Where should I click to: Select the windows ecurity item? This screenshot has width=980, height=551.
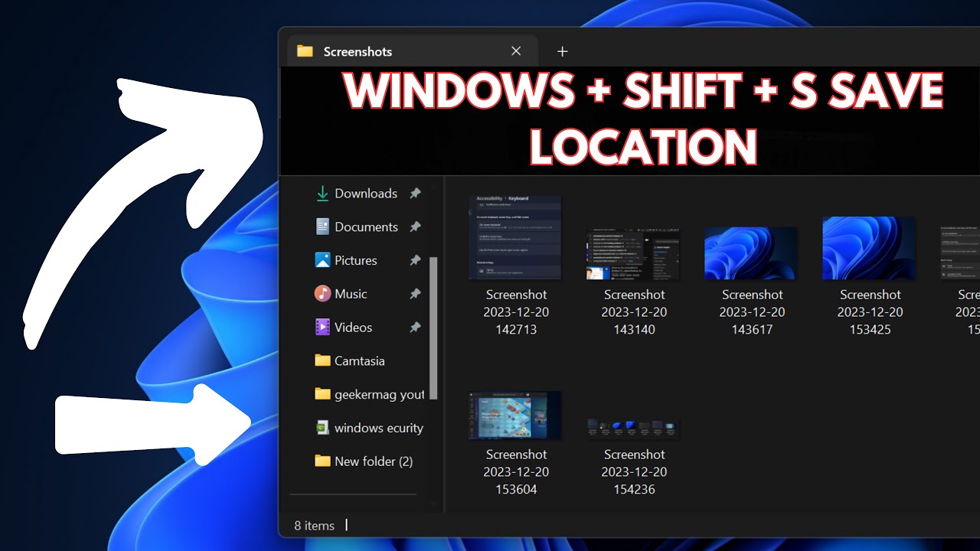[x=378, y=428]
